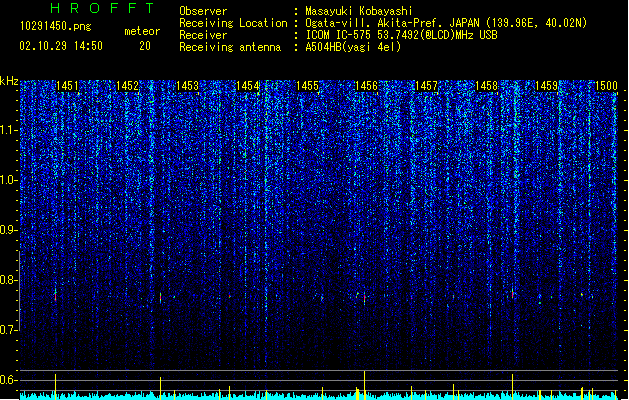Click the date stamp 02.10.29 14:50
Image resolution: width=629 pixels, height=400 pixels.
coord(61,46)
